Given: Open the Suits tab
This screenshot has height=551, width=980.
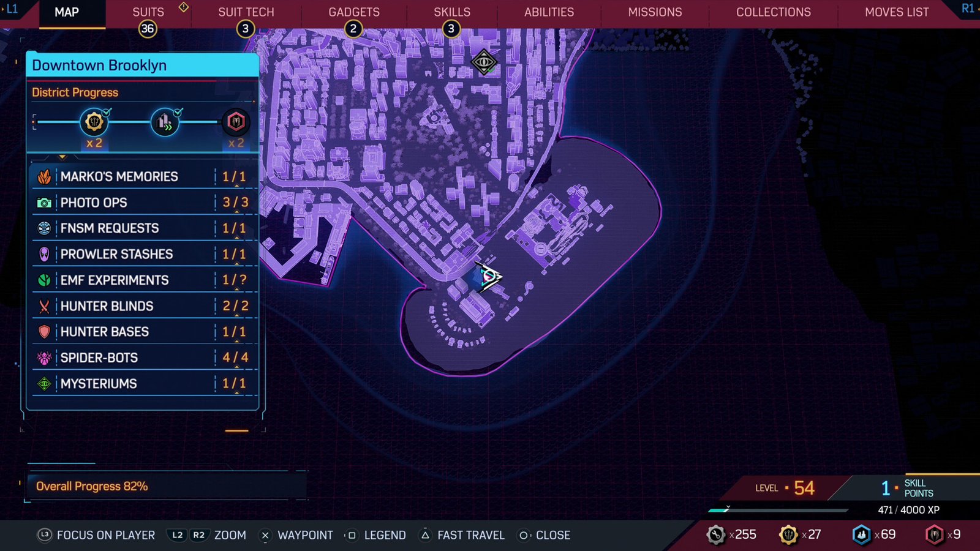Looking at the screenshot, I should tap(148, 12).
